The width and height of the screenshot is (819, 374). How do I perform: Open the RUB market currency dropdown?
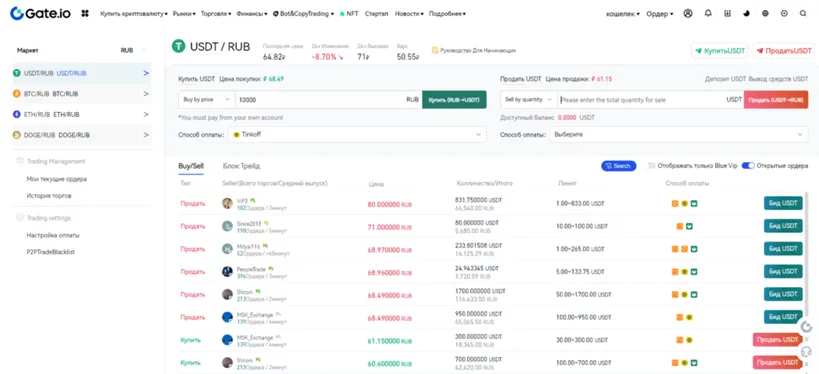[133, 51]
